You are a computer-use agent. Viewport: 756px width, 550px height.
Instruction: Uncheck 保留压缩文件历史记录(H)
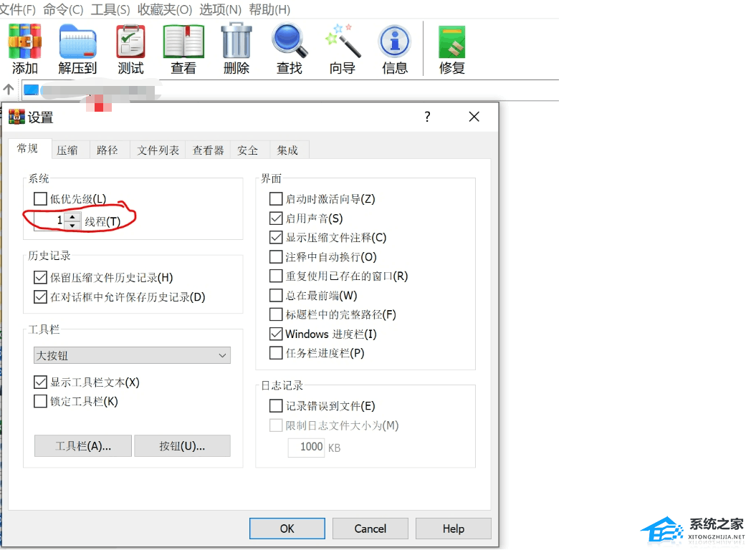pyautogui.click(x=40, y=278)
